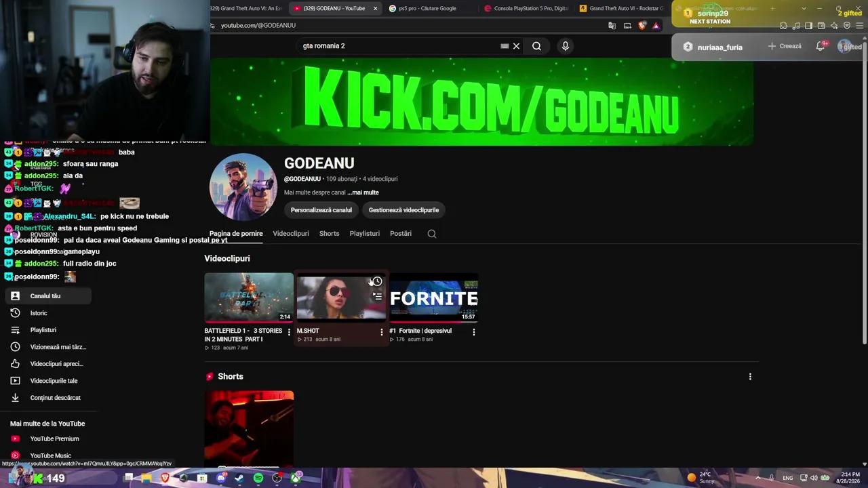The width and height of the screenshot is (868, 488).
Task: Open options menu for M.SHOT video
Action: pos(381,332)
